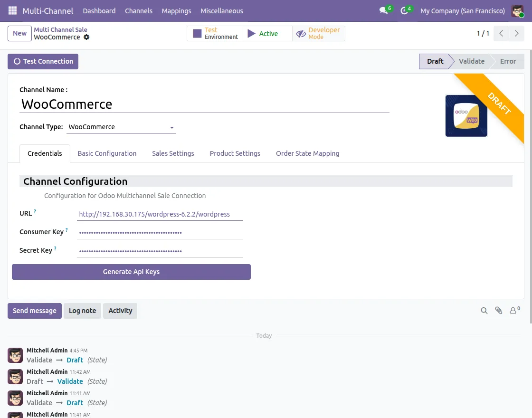Click Mitchell Admin avatar on 4:45 PM message

(x=15, y=355)
